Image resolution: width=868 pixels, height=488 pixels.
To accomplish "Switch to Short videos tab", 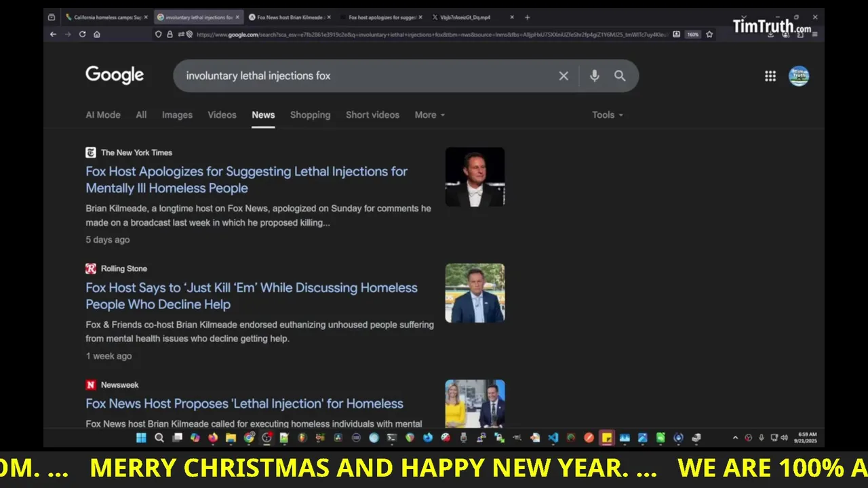I will pos(372,115).
